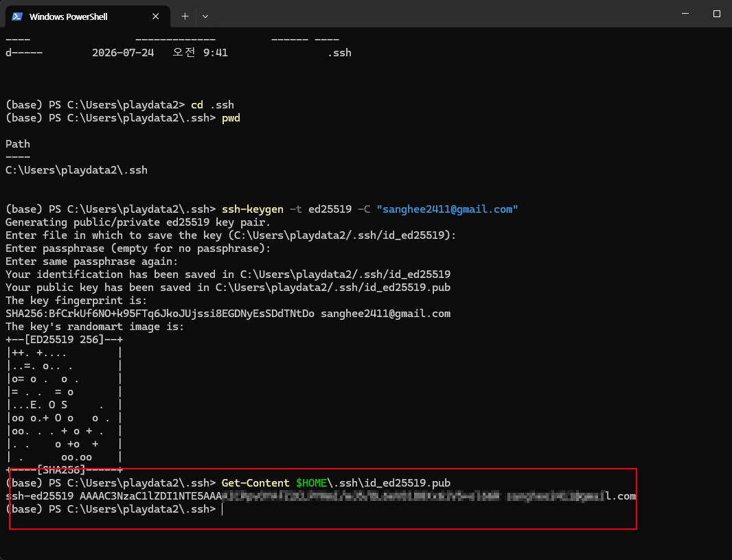The width and height of the screenshot is (732, 560).
Task: Click the PowerShell icon on the tab
Action: [x=17, y=16]
